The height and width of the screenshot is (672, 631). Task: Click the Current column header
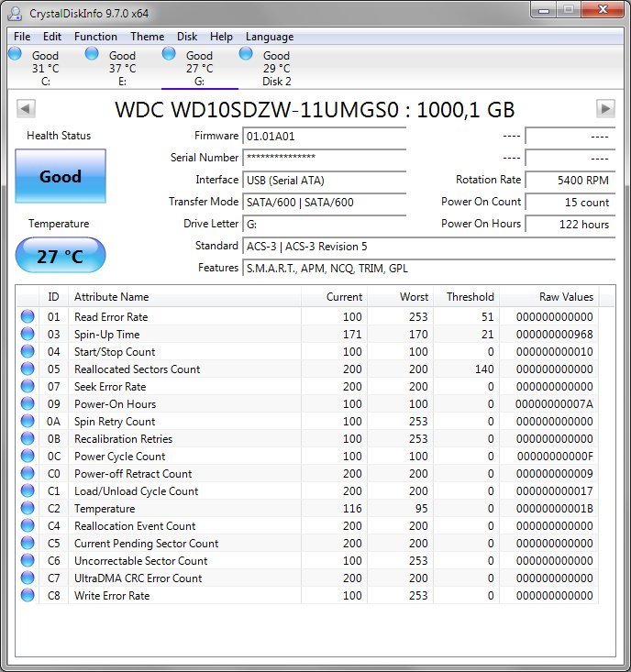coord(334,296)
